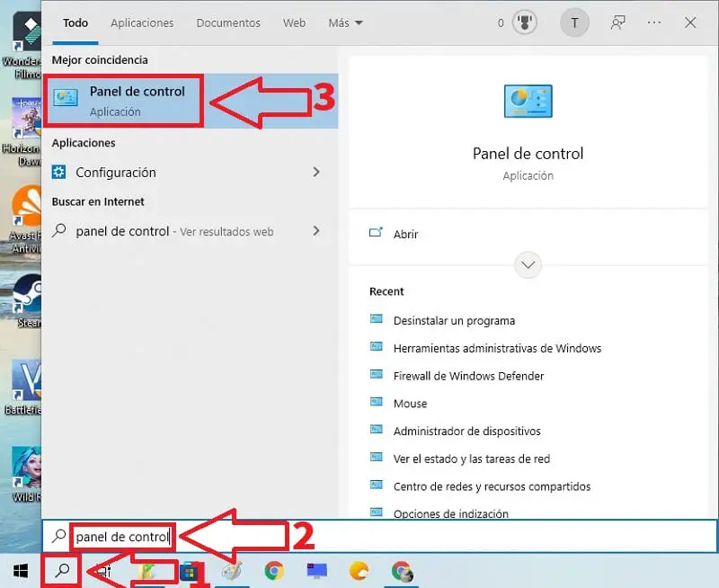Open Opciones de indización recent item
The image size is (719, 588).
click(x=451, y=513)
